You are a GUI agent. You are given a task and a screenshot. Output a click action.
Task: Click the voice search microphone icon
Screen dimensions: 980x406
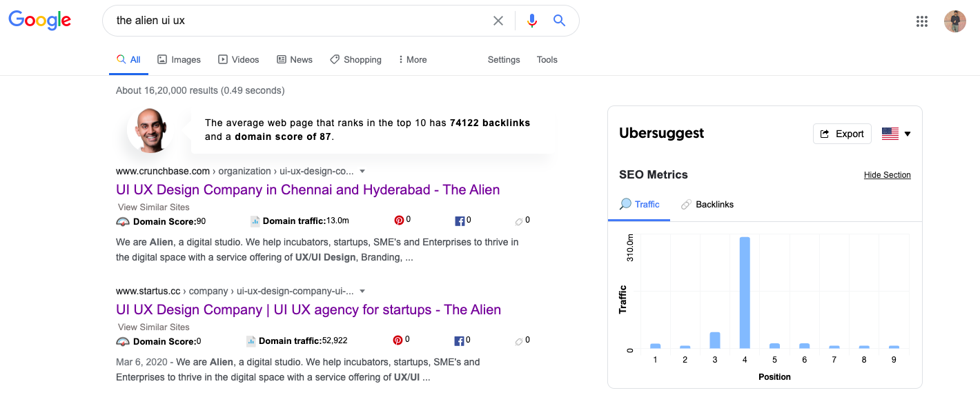point(531,20)
